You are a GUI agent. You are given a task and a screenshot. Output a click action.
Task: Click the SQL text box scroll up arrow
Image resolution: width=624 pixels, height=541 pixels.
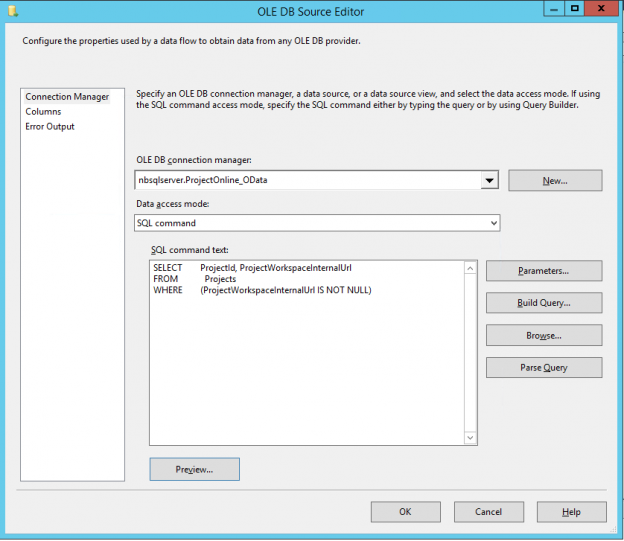[470, 268]
